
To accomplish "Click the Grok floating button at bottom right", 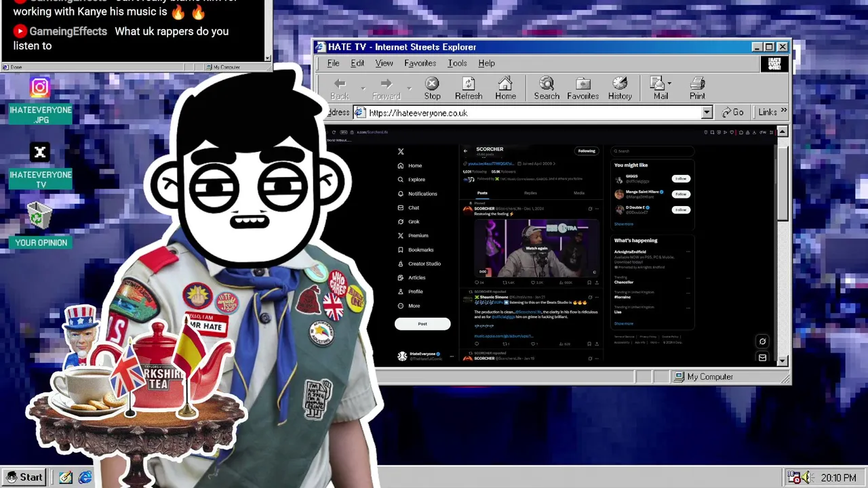I will click(x=762, y=342).
